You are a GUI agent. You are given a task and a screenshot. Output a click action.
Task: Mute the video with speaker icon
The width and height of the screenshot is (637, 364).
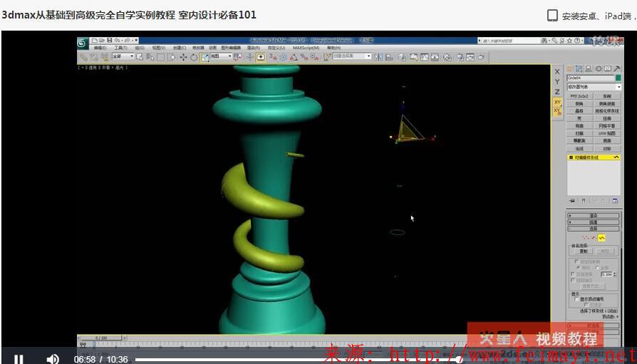point(52,359)
